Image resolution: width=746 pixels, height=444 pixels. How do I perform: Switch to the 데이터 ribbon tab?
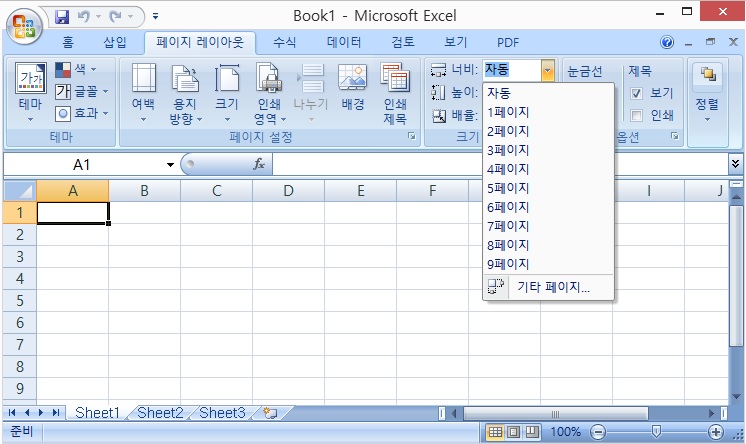tap(344, 43)
